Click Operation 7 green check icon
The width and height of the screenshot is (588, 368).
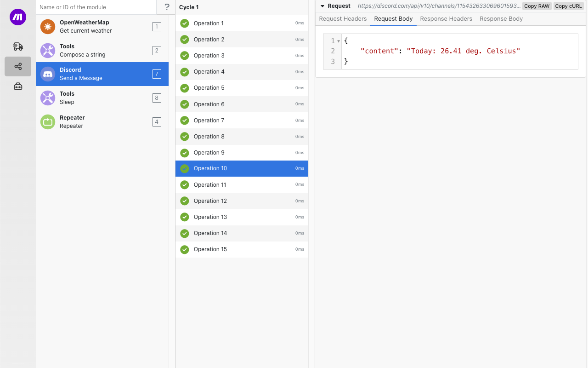point(185,121)
